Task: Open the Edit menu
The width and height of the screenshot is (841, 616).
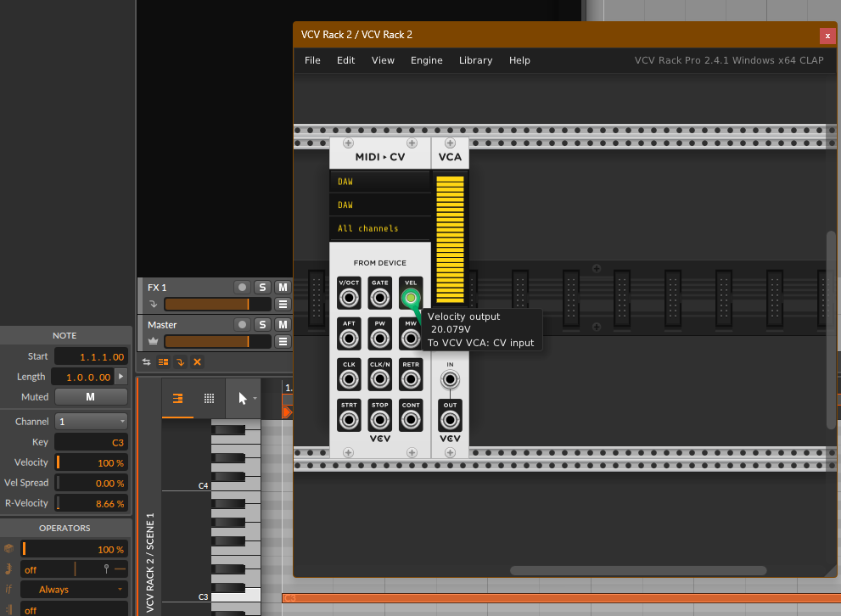Action: (x=346, y=60)
